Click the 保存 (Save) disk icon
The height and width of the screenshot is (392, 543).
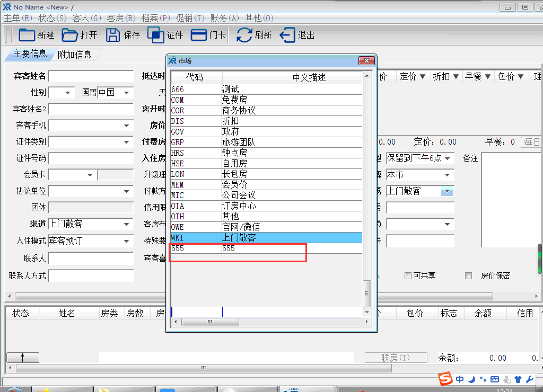point(113,35)
